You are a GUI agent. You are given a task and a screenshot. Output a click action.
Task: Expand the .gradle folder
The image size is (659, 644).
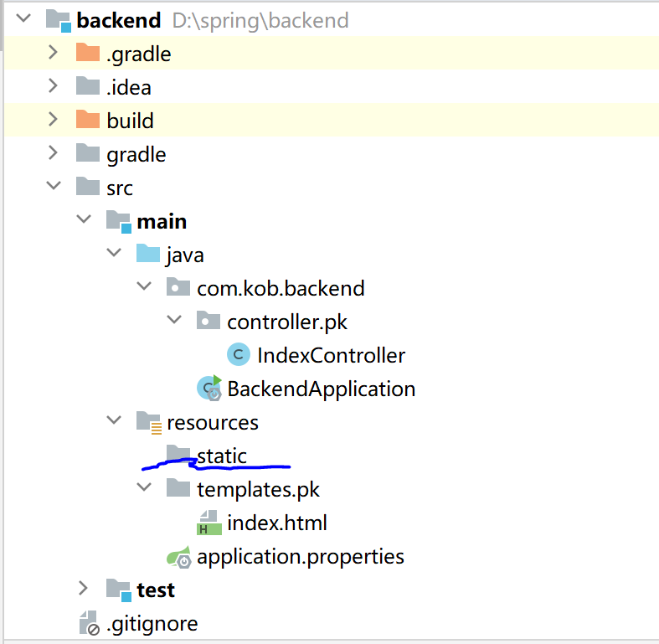[x=53, y=54]
